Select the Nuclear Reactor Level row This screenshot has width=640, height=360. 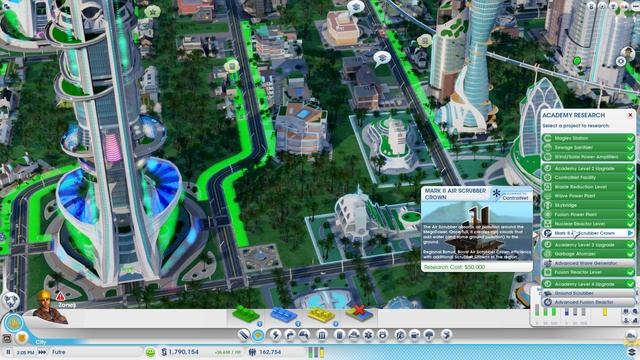tap(588, 224)
